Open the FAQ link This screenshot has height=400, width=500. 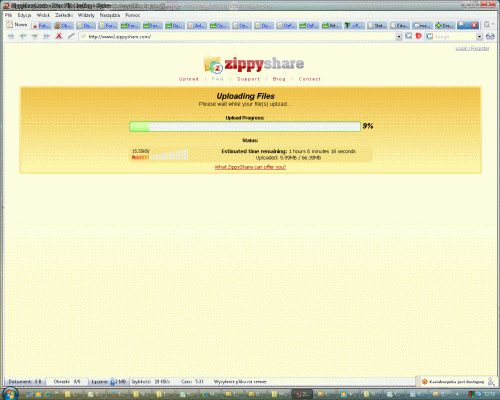click(x=218, y=79)
